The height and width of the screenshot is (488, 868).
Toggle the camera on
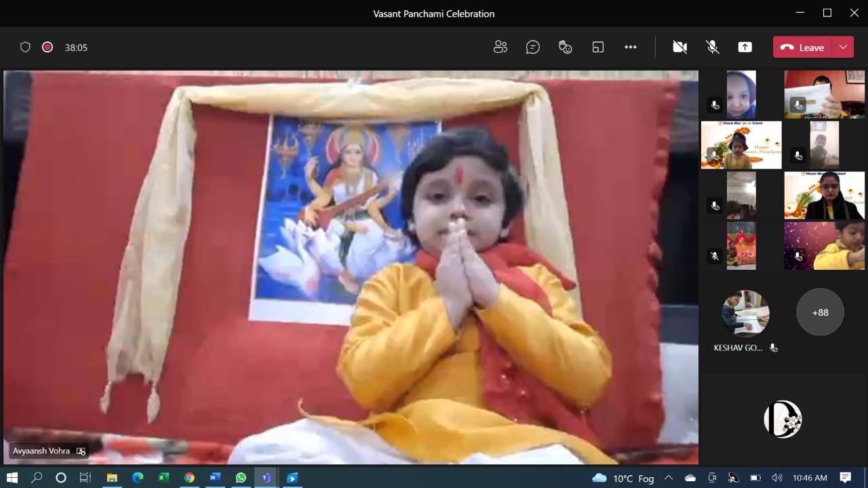[679, 47]
